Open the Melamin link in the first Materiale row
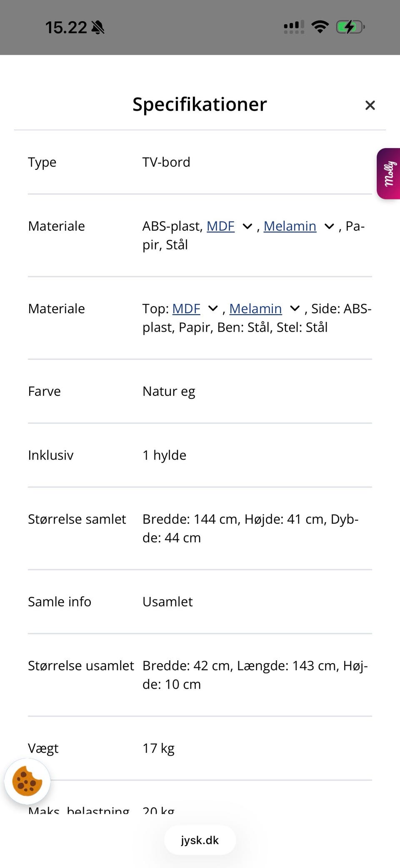Image resolution: width=400 pixels, height=868 pixels. 290,226
